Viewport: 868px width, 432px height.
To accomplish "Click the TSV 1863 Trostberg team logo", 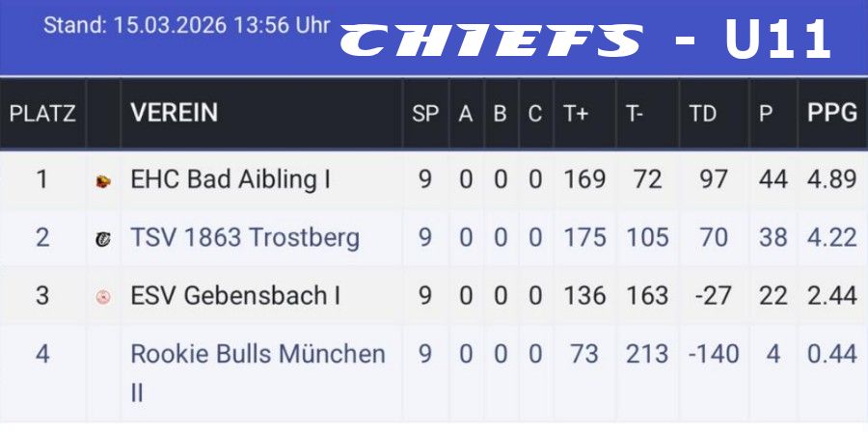I will click(x=103, y=238).
